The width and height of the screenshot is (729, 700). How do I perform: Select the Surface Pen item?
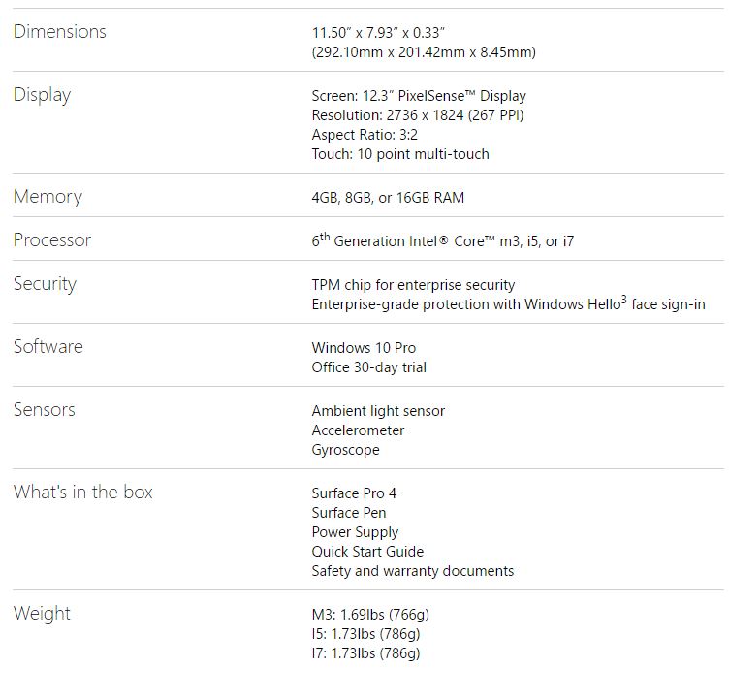point(349,513)
